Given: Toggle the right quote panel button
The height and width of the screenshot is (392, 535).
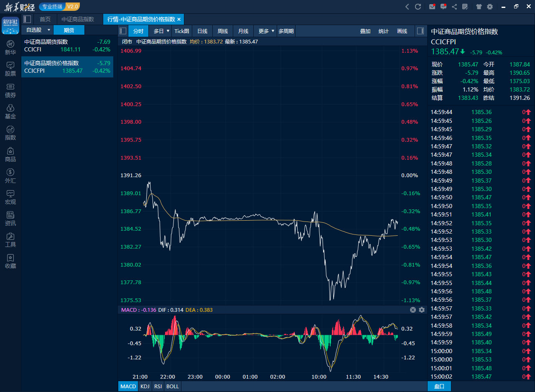Looking at the screenshot, I should pyautogui.click(x=420, y=31).
